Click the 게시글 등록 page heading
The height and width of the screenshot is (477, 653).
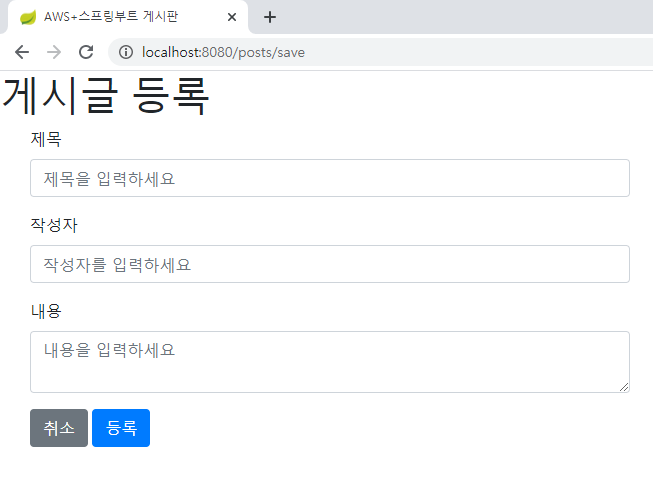click(x=105, y=96)
